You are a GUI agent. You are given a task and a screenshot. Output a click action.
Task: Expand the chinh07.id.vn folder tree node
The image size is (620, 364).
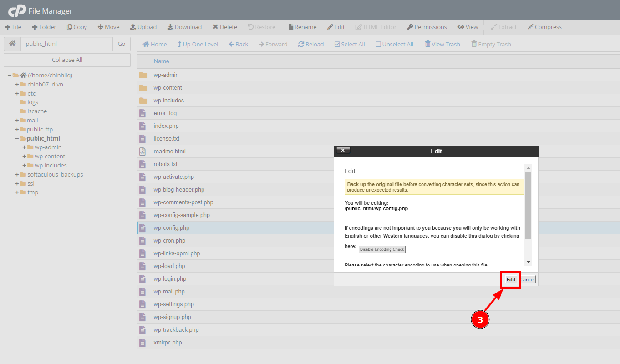point(17,84)
